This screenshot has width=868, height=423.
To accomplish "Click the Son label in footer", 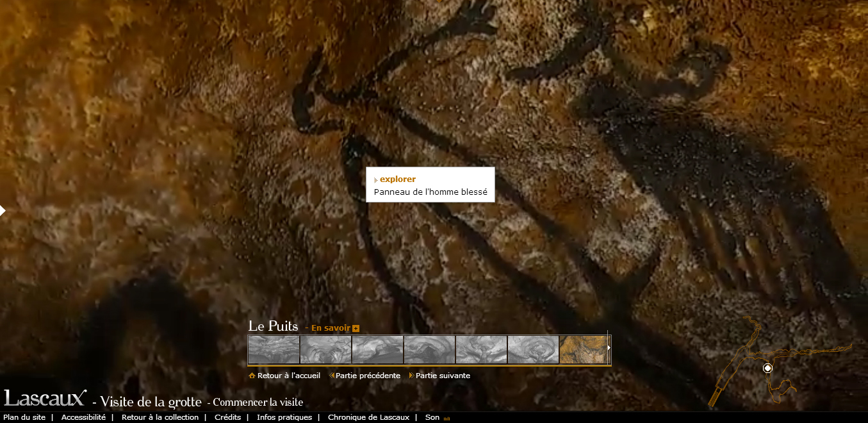I will (x=432, y=417).
